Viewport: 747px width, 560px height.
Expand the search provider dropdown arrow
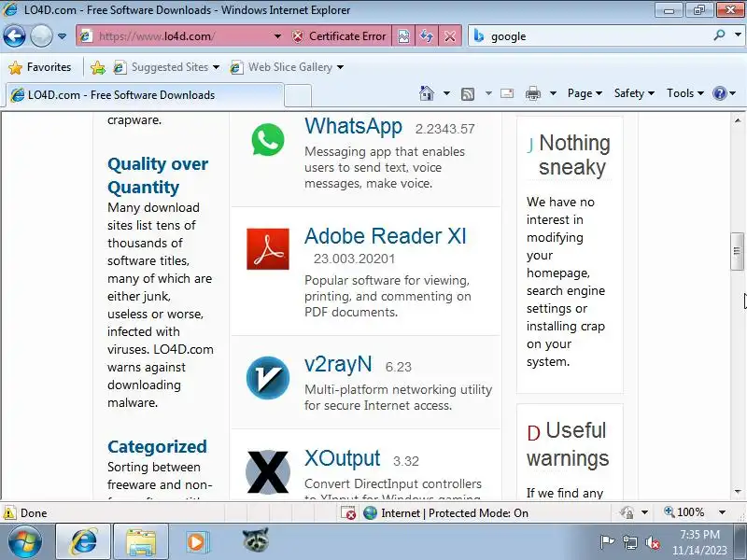pyautogui.click(x=738, y=35)
